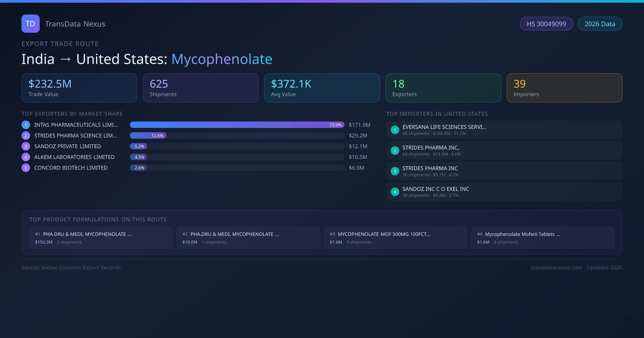Select the 2026 Data pill
The width and height of the screenshot is (644, 338).
(600, 24)
